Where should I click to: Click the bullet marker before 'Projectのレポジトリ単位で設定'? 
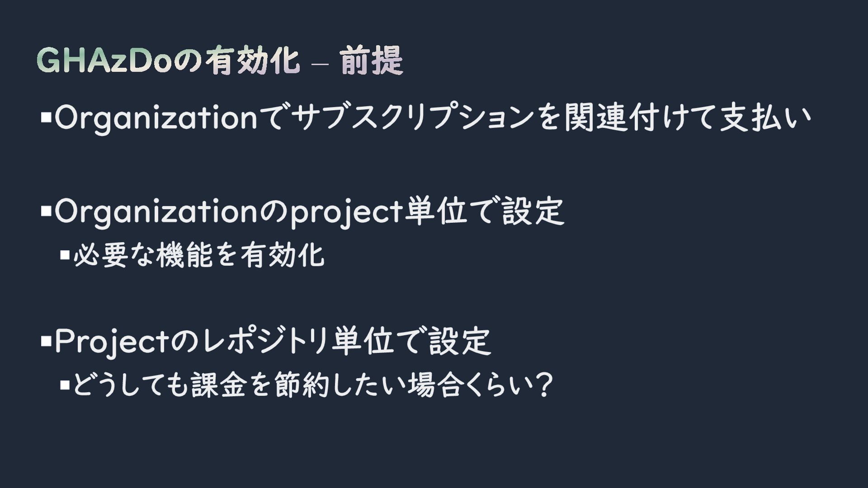(x=46, y=341)
